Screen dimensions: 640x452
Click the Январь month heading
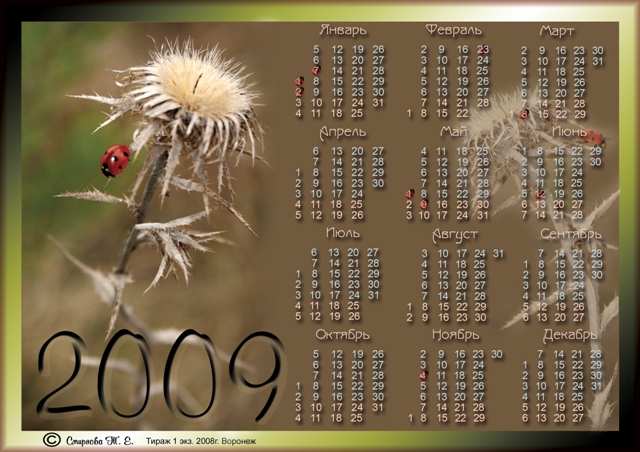343,30
